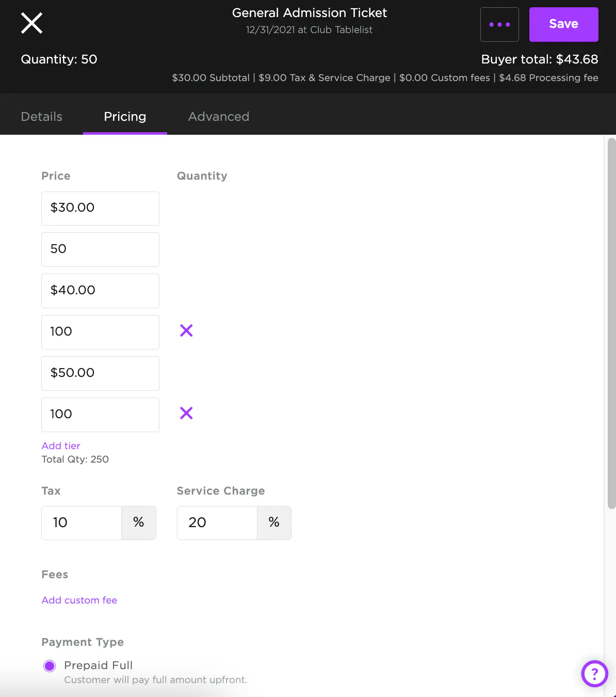
Task: Click Add custom fee link
Action: click(79, 600)
